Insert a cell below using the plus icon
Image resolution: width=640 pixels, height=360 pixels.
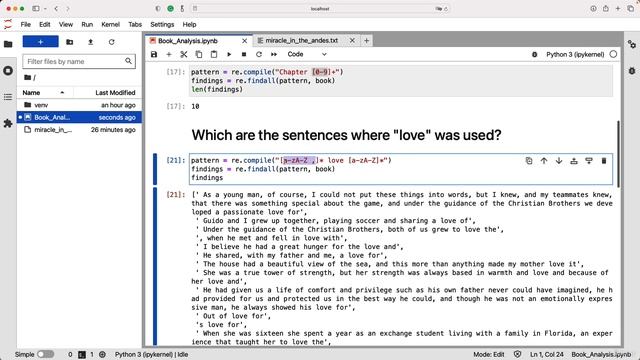pyautogui.click(x=169, y=54)
